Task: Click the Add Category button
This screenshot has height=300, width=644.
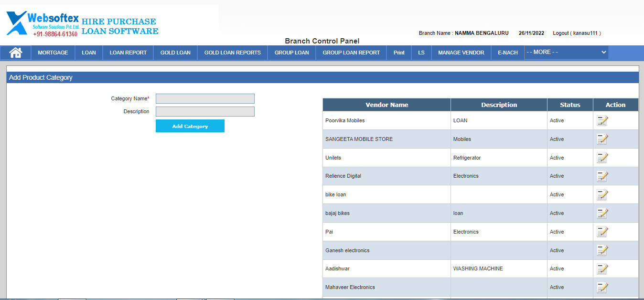Action: (x=190, y=126)
